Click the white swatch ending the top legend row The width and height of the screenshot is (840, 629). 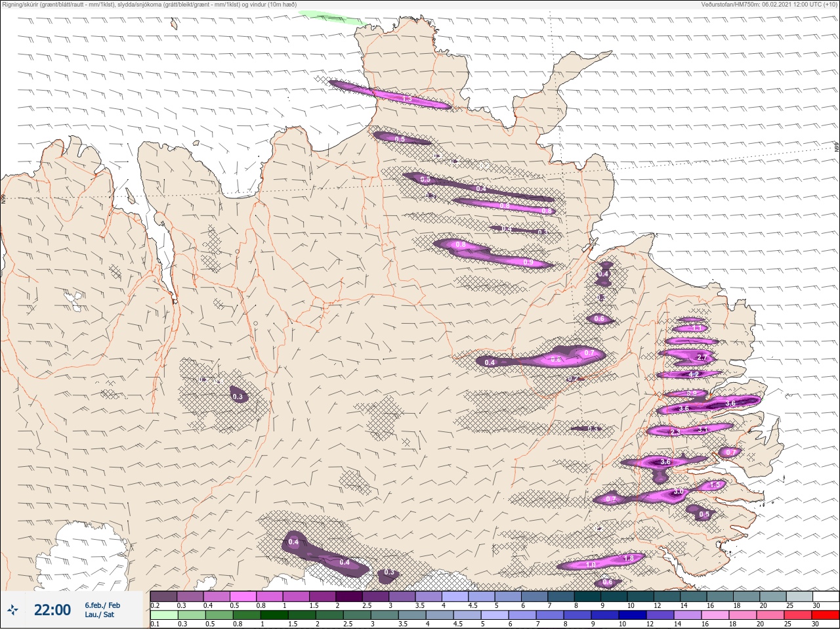tap(826, 596)
